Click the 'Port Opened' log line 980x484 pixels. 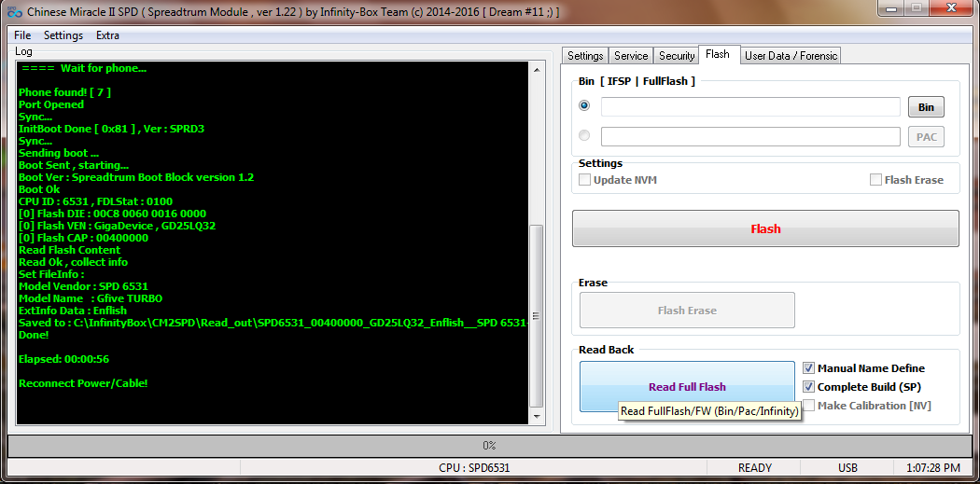pyautogui.click(x=51, y=105)
